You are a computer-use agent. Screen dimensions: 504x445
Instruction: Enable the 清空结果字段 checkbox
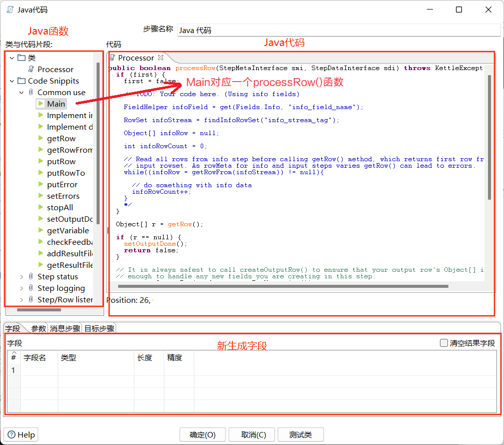[x=443, y=343]
